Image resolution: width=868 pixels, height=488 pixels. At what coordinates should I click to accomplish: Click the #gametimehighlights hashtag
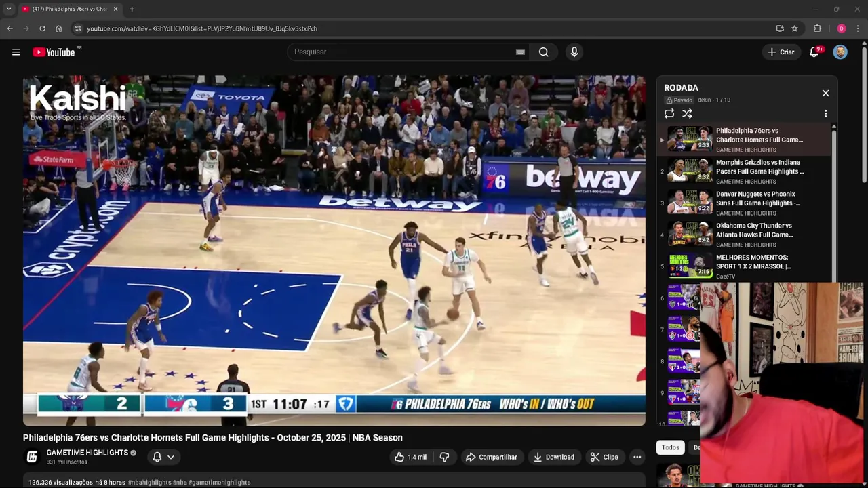click(x=219, y=483)
